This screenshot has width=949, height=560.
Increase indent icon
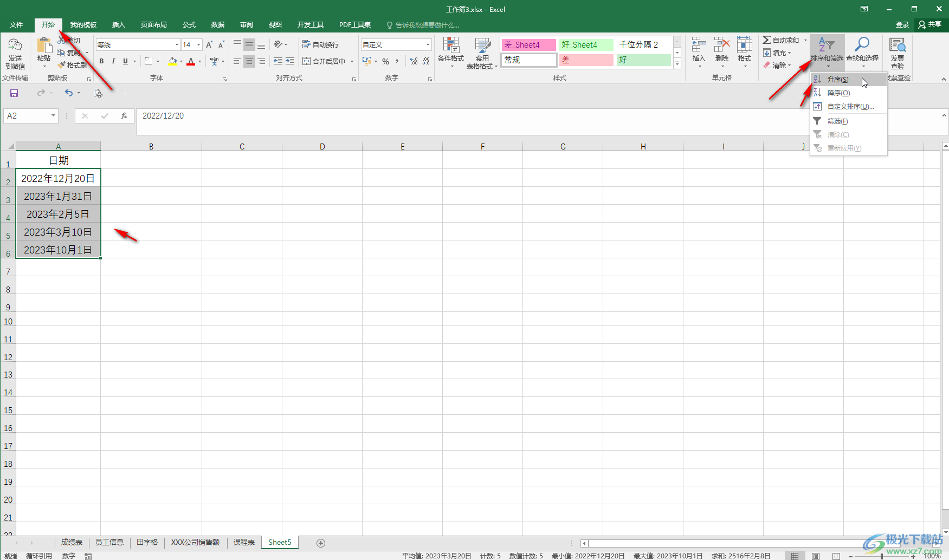(x=290, y=61)
